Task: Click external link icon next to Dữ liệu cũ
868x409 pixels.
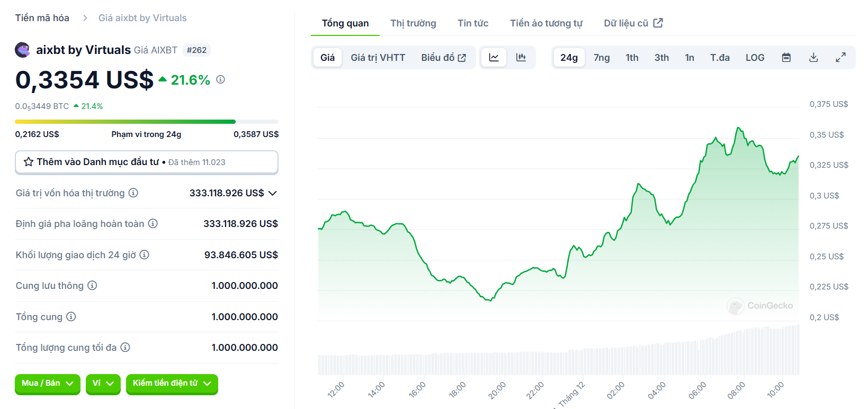Action: [658, 23]
